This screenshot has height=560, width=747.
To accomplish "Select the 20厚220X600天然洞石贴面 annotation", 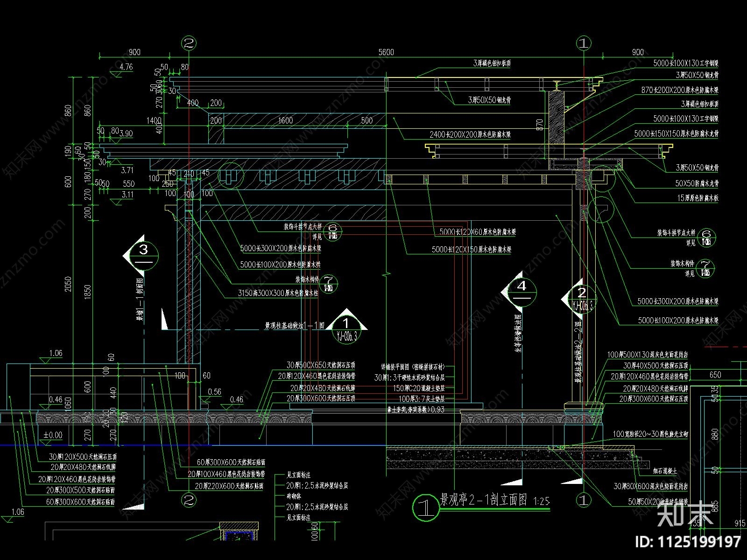I will pos(229,486).
